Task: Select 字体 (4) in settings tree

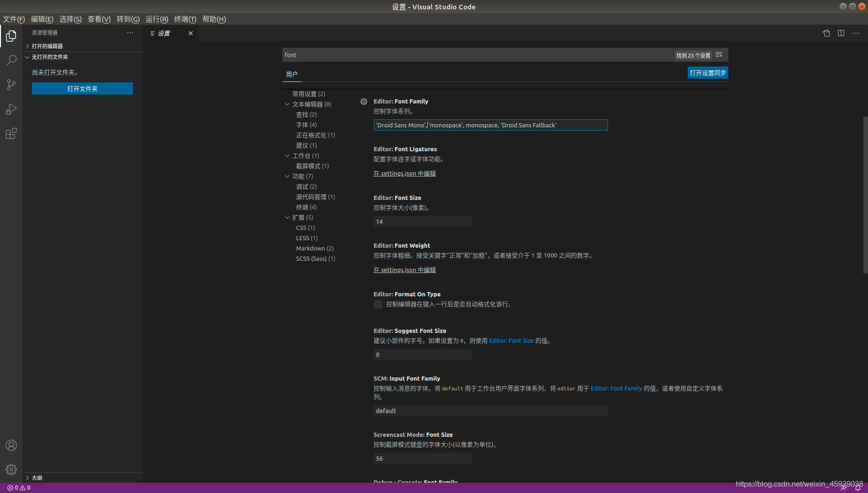Action: (306, 125)
